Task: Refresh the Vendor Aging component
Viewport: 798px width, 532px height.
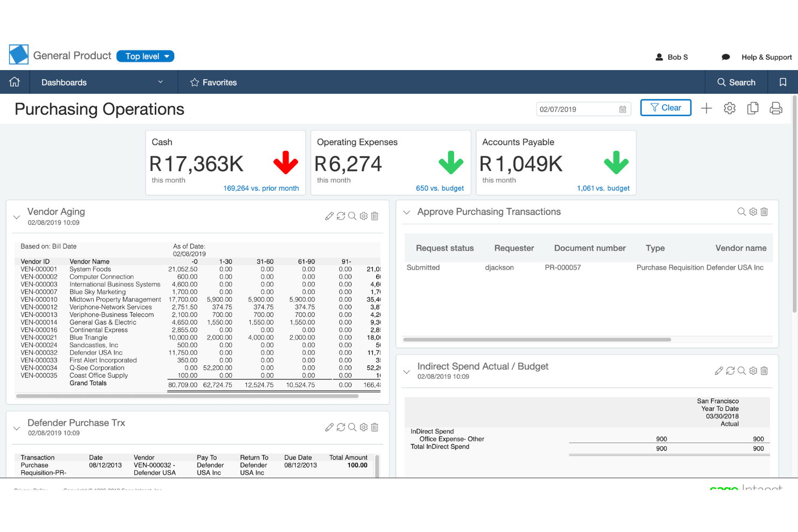Action: (341, 216)
